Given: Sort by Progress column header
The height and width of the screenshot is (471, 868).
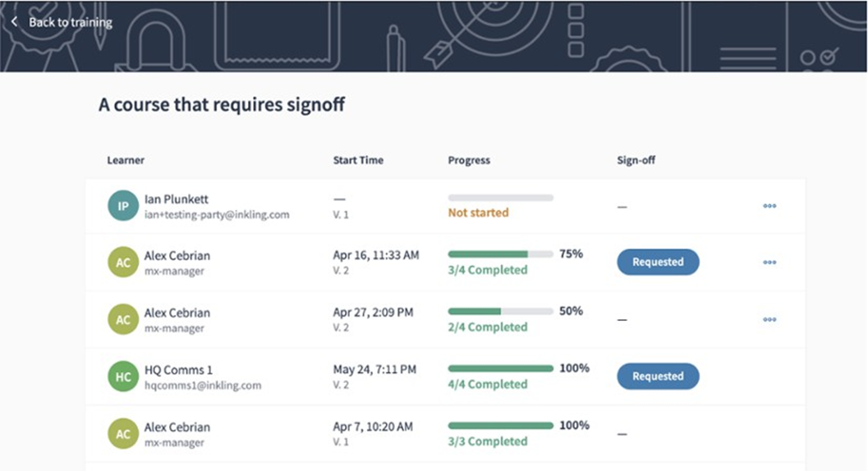Looking at the screenshot, I should click(x=469, y=160).
